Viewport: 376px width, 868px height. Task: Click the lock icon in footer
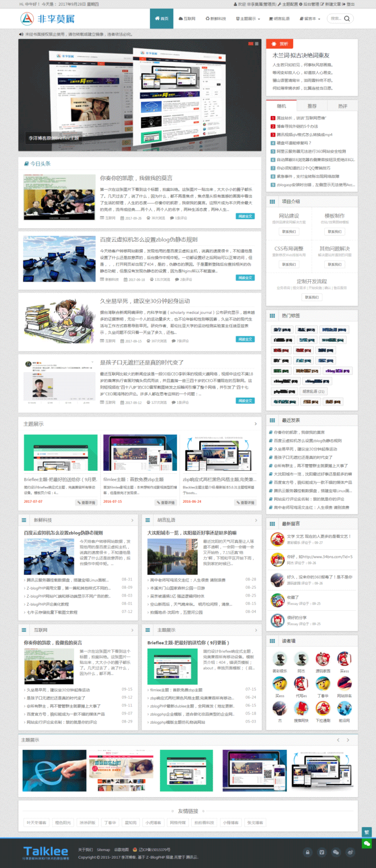tap(307, 852)
